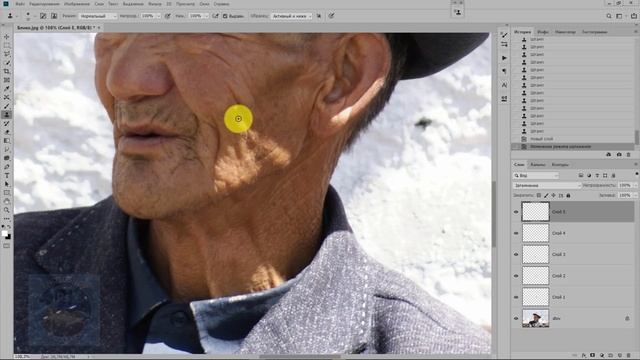Open the Sample dropdown (Активный и ниже)

click(292, 16)
